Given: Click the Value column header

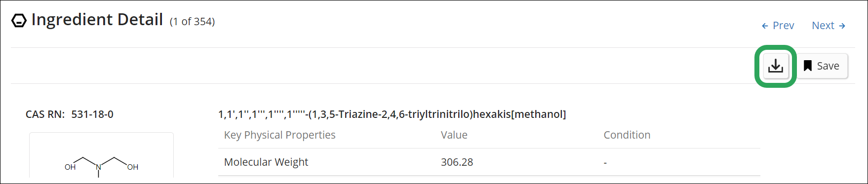Looking at the screenshot, I should coord(454,135).
